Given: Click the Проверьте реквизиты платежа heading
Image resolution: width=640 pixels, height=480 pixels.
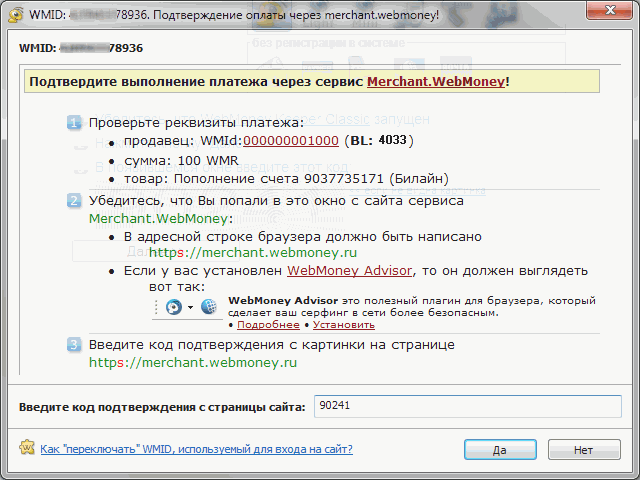Looking at the screenshot, I should [x=196, y=122].
